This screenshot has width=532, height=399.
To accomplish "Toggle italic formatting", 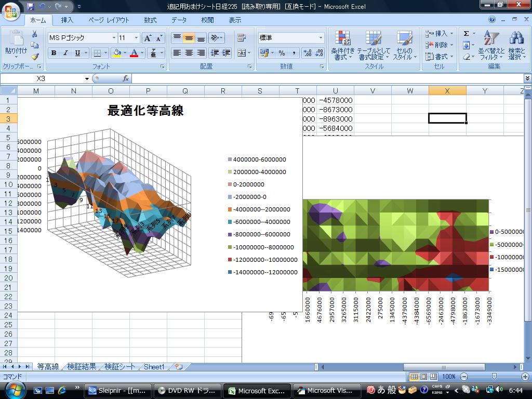I will (65, 53).
